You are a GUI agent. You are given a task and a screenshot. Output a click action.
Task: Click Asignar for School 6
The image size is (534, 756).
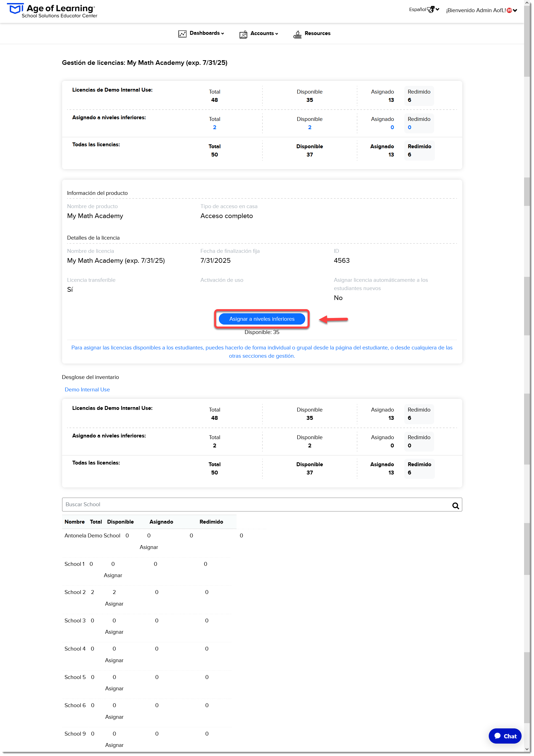pos(114,717)
